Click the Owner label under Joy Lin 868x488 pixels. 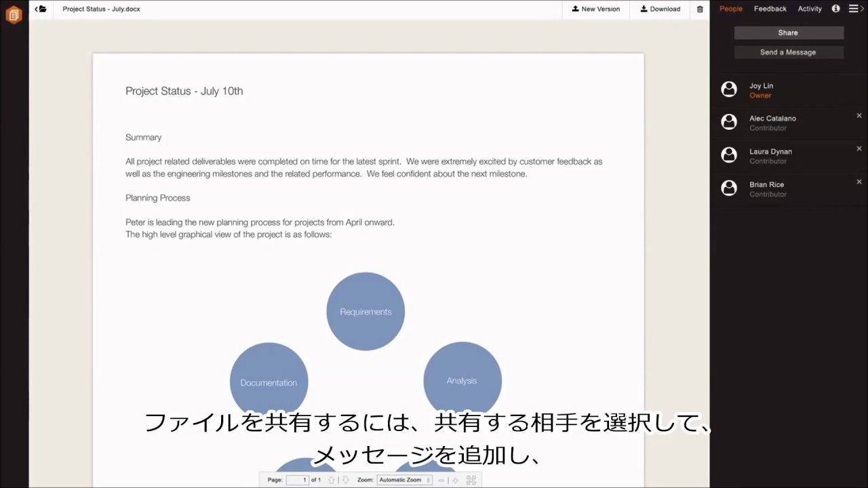coord(760,96)
